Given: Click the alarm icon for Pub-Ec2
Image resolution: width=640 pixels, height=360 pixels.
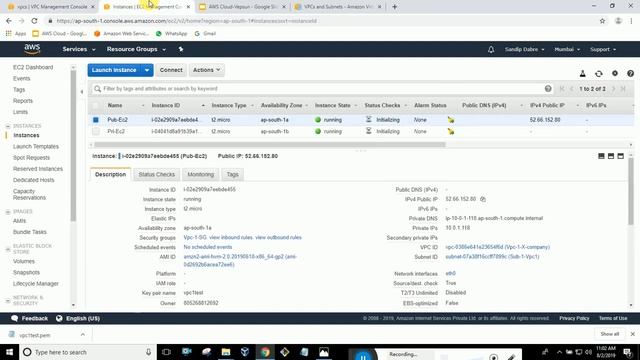Looking at the screenshot, I should [451, 120].
